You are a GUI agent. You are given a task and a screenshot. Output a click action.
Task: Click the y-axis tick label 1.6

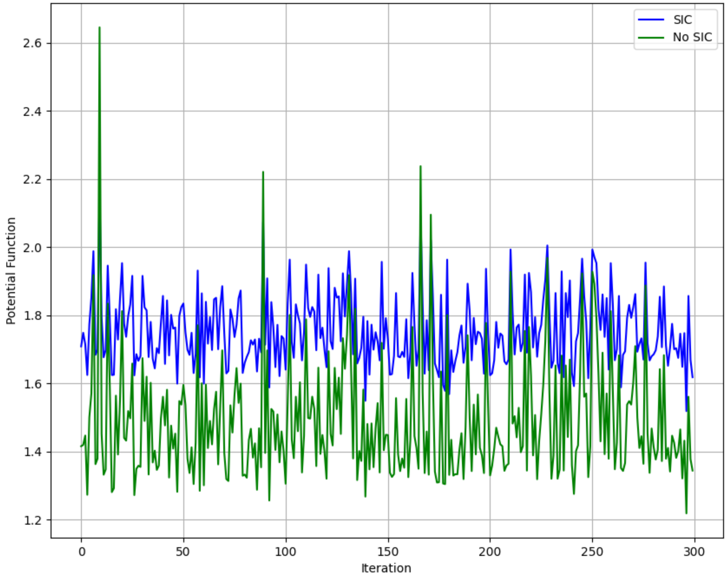click(32, 384)
